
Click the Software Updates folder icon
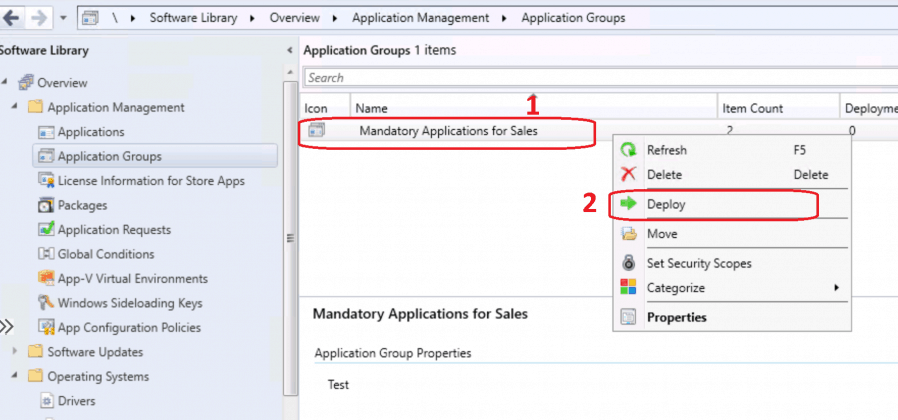(x=36, y=352)
